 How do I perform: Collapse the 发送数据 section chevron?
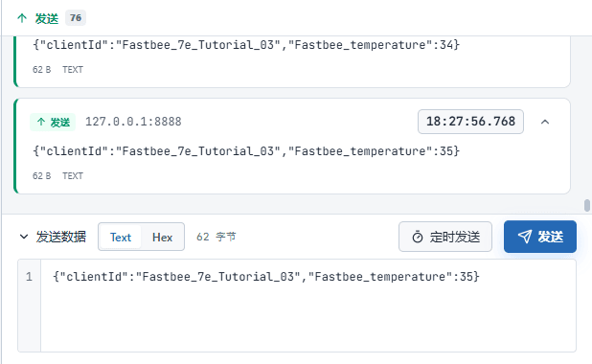click(x=24, y=237)
